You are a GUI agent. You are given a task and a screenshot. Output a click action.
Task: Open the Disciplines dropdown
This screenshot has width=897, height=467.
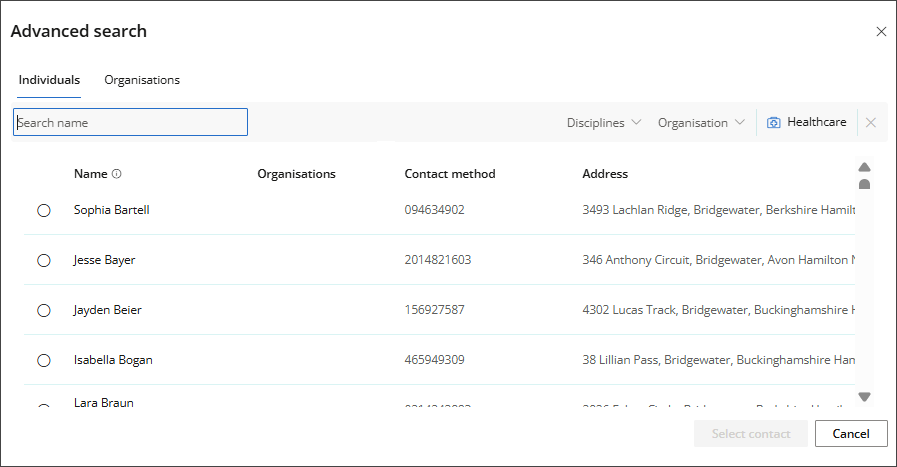pyautogui.click(x=603, y=123)
